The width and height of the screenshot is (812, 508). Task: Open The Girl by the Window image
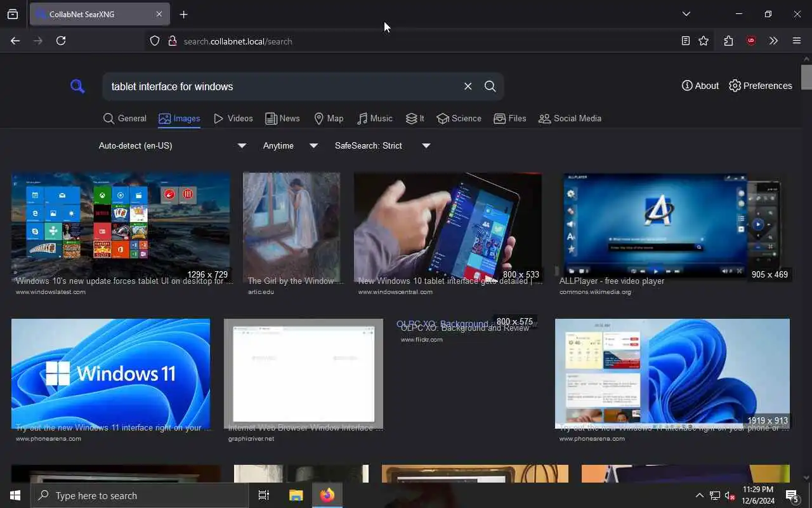(x=291, y=226)
